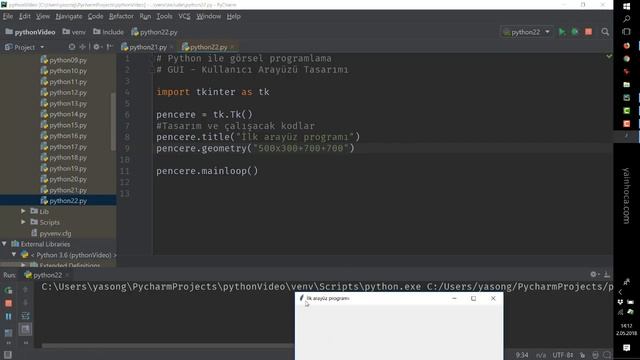Open the Tools menu

coord(164,16)
